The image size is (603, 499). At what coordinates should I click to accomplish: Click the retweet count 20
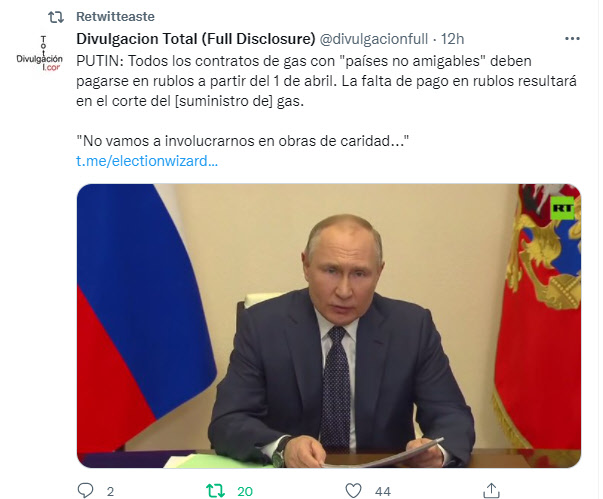click(x=245, y=491)
